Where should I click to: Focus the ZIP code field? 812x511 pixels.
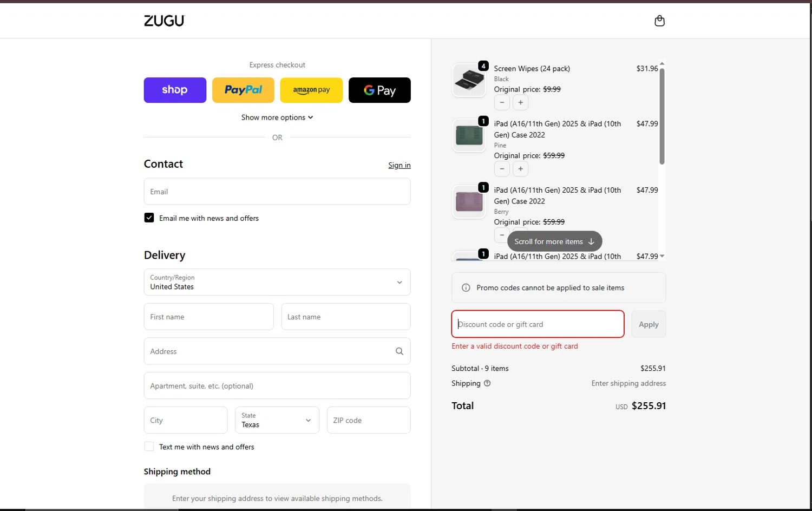point(369,420)
